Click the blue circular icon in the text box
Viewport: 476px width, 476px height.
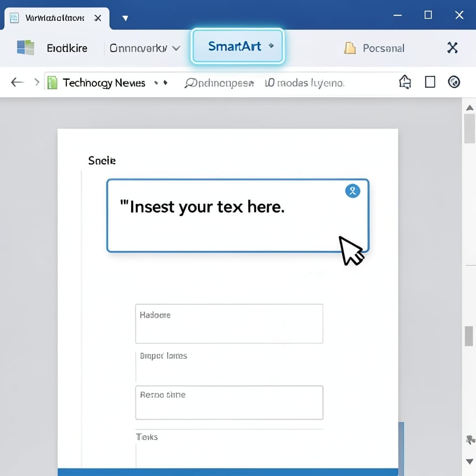tap(352, 191)
